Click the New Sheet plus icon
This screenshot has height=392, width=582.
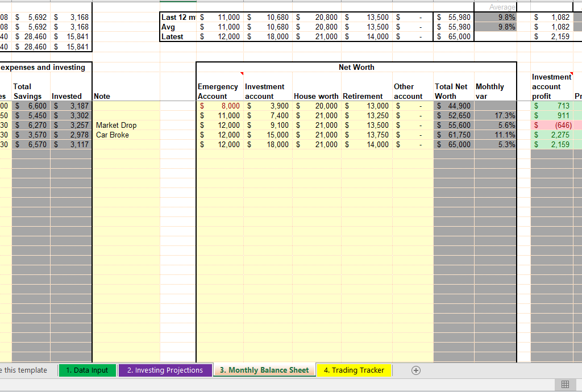(x=416, y=370)
